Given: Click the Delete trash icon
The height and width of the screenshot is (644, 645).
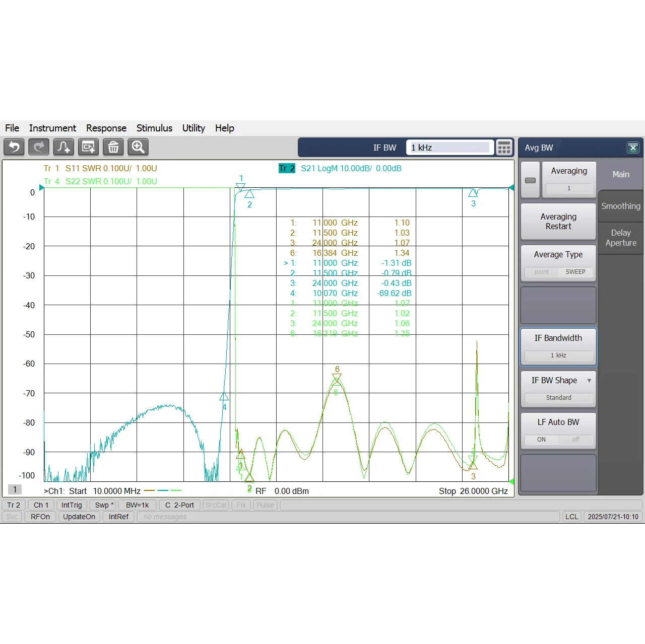Looking at the screenshot, I should coord(113,147).
